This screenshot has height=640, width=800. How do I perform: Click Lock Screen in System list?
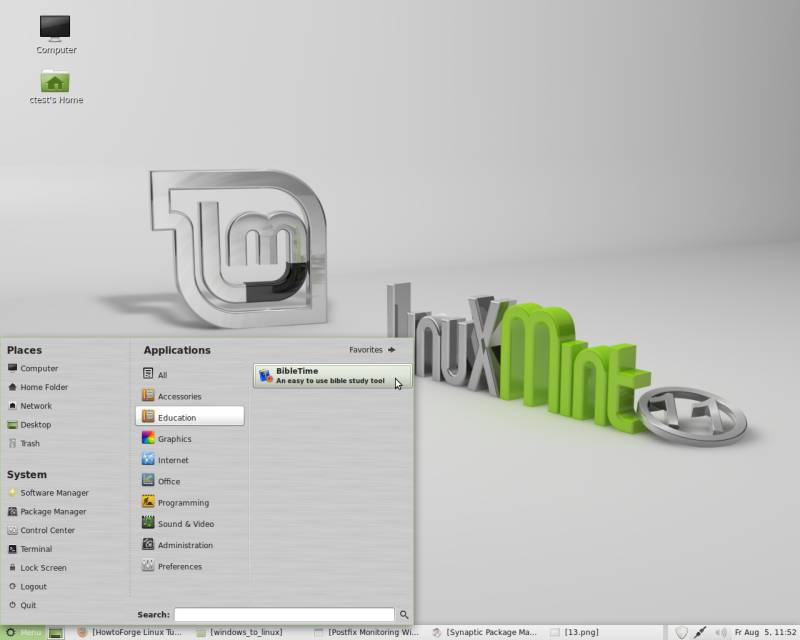click(37, 568)
